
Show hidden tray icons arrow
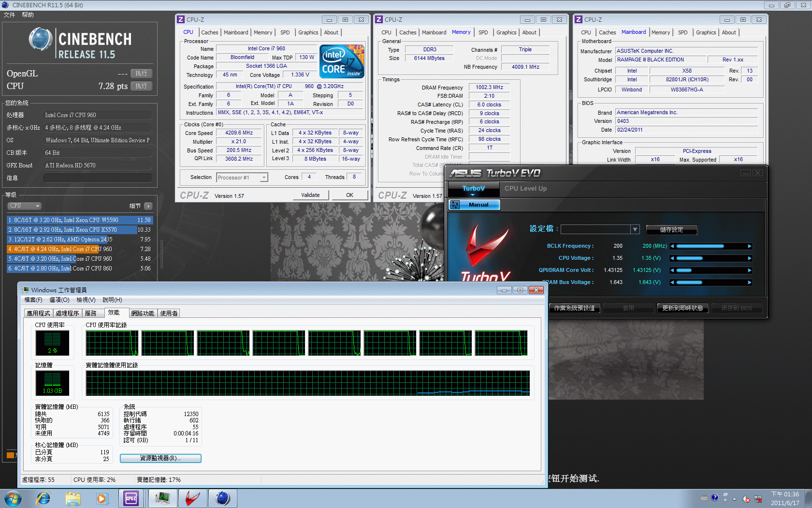734,499
